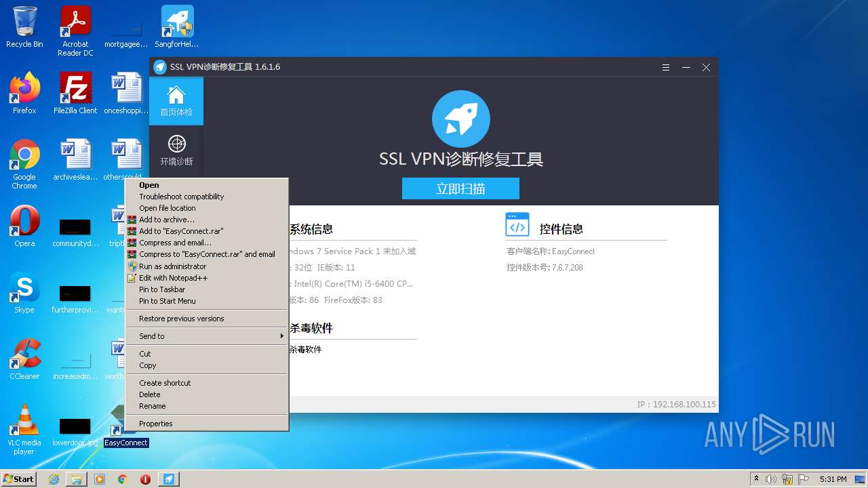Open the Windows Start menu
The image size is (868, 488).
(x=18, y=479)
